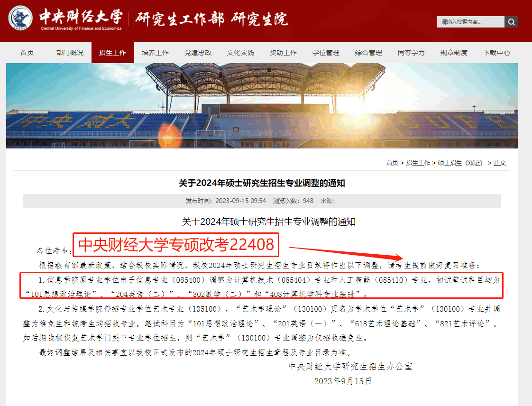Open the 部门概况 menu item
Image resolution: width=532 pixels, height=406 pixels.
click(x=70, y=53)
